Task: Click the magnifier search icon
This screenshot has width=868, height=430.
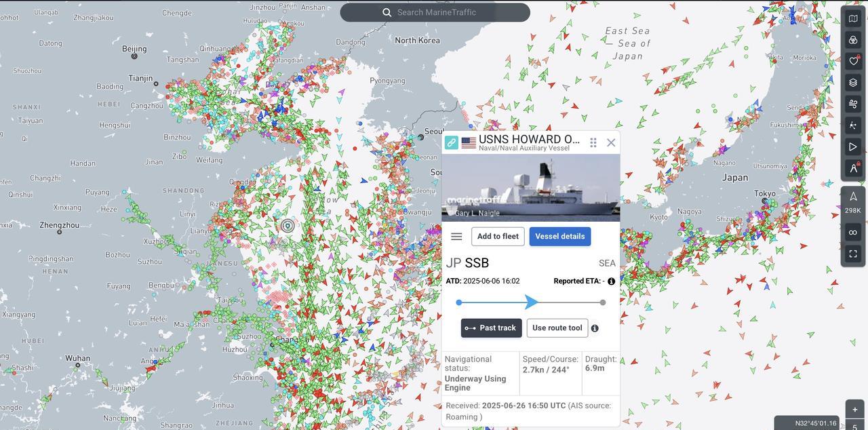Action: [x=387, y=12]
